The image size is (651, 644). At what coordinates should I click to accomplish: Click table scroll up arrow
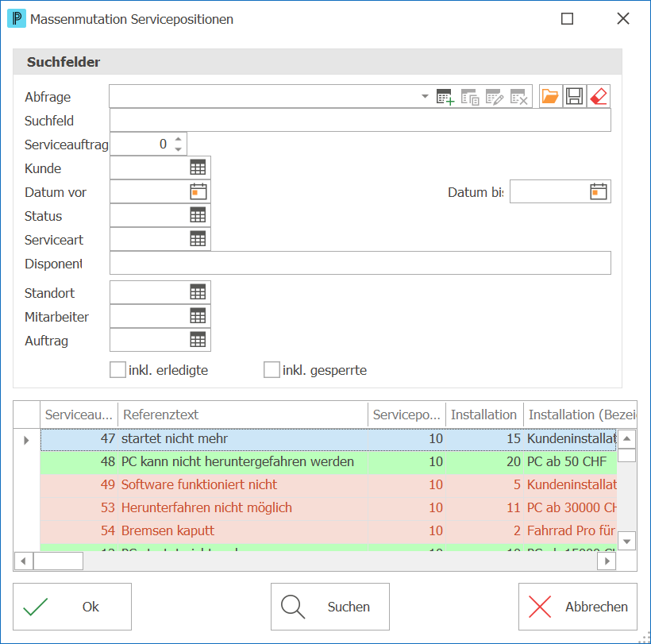pyautogui.click(x=626, y=439)
